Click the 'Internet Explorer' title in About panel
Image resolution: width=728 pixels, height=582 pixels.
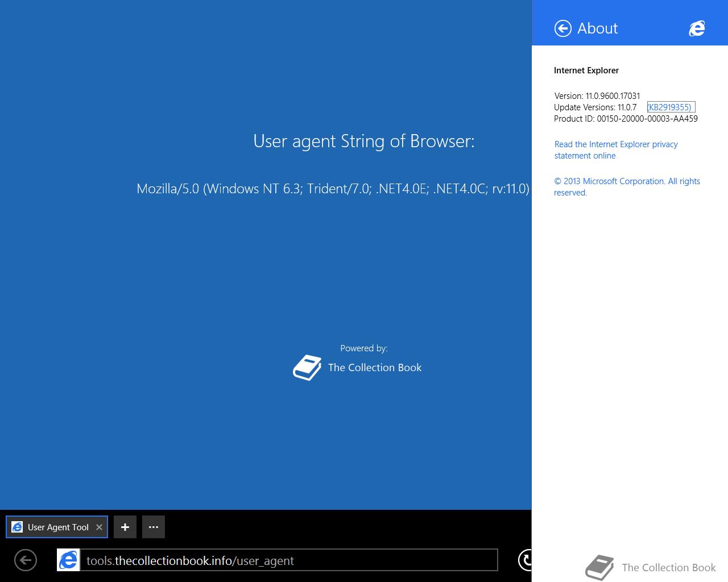pos(586,70)
